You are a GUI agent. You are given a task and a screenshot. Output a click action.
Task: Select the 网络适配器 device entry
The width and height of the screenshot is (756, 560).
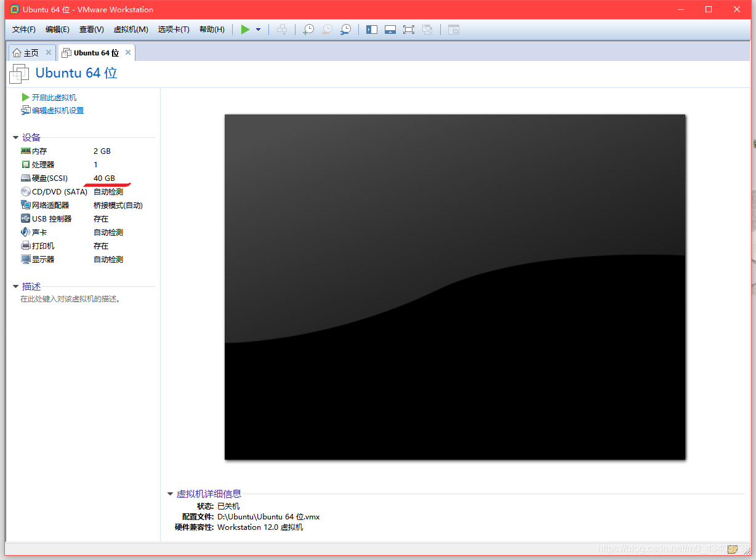tap(50, 206)
